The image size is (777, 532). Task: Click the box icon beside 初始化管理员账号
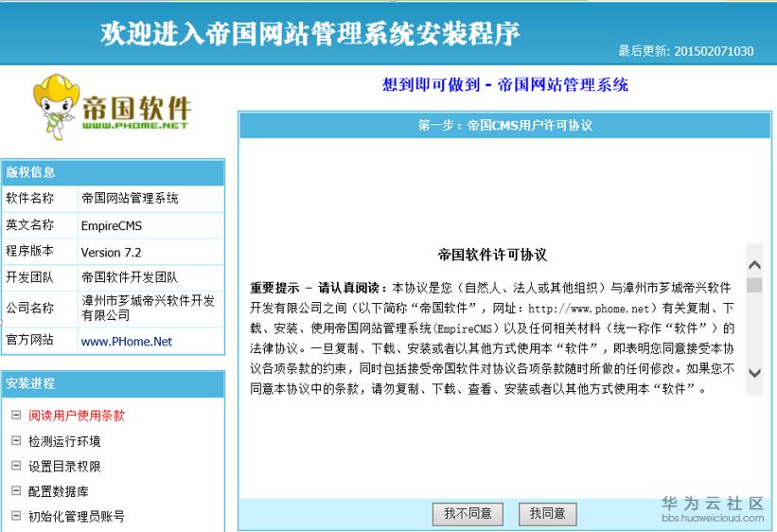[x=16, y=516]
